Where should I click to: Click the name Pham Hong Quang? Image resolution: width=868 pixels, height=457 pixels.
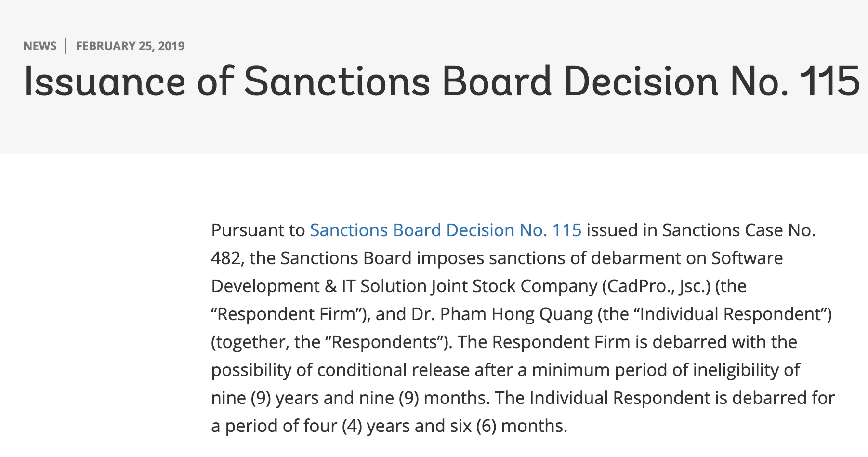click(516, 314)
